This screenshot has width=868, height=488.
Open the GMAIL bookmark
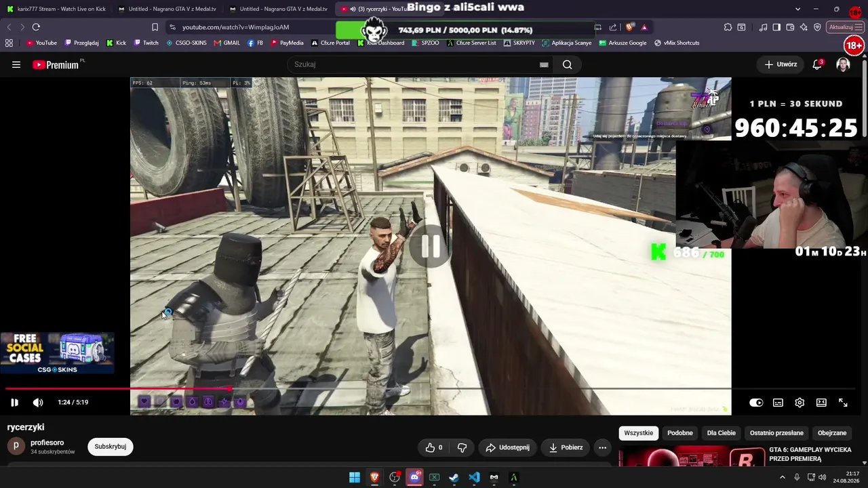[227, 43]
